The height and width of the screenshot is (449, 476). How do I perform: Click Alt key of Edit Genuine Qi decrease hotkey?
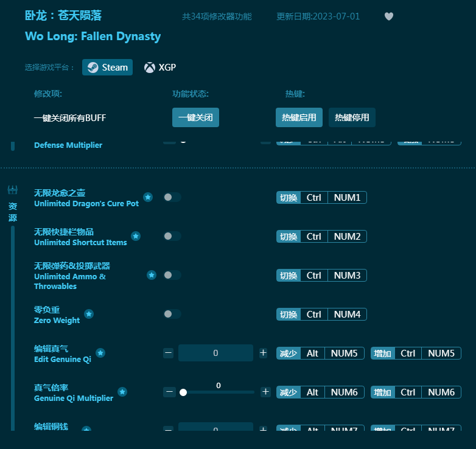tap(312, 353)
